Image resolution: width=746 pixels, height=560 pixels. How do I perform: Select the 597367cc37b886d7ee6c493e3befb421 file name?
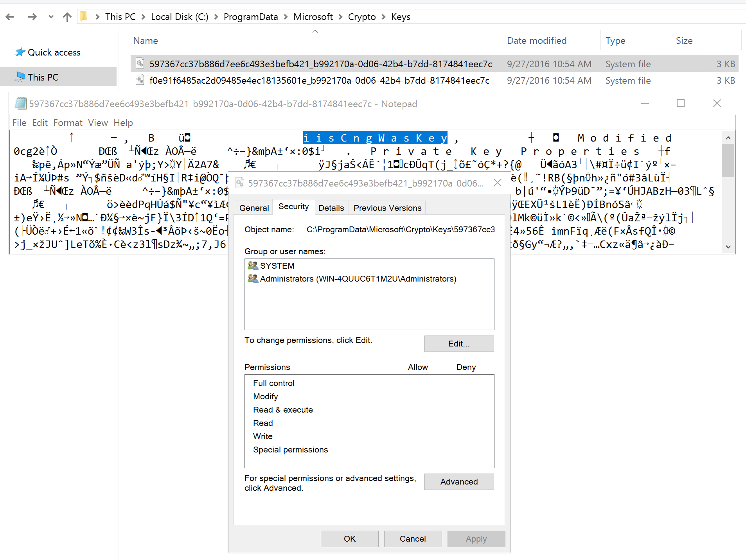[x=321, y=64]
